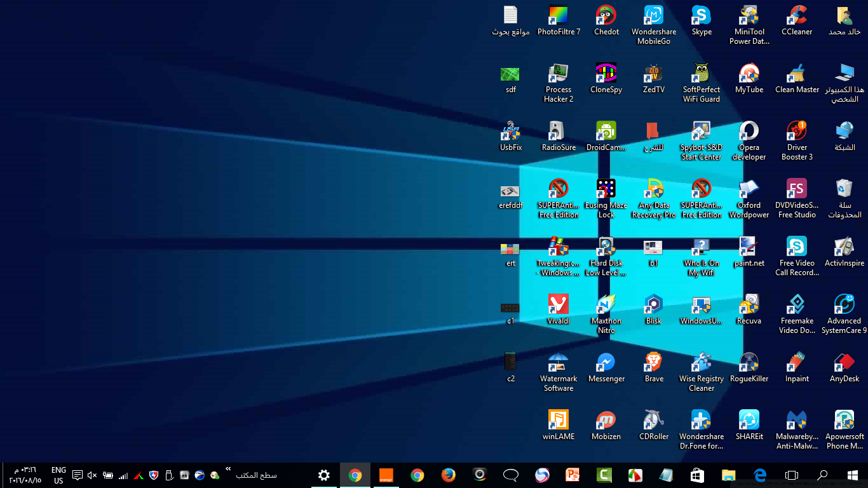
Task: Toggle the muted volume tray icon
Action: click(x=92, y=475)
